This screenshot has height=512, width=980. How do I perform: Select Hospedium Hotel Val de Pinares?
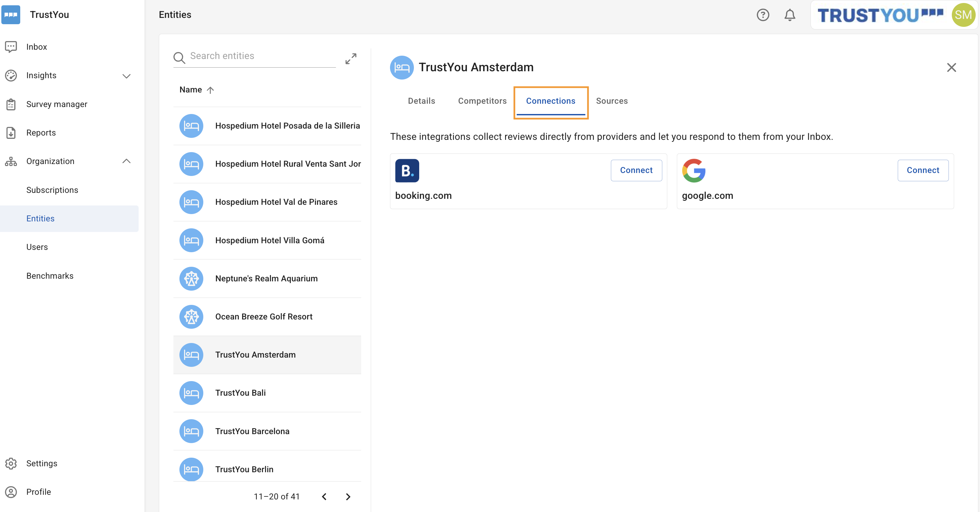pyautogui.click(x=267, y=202)
